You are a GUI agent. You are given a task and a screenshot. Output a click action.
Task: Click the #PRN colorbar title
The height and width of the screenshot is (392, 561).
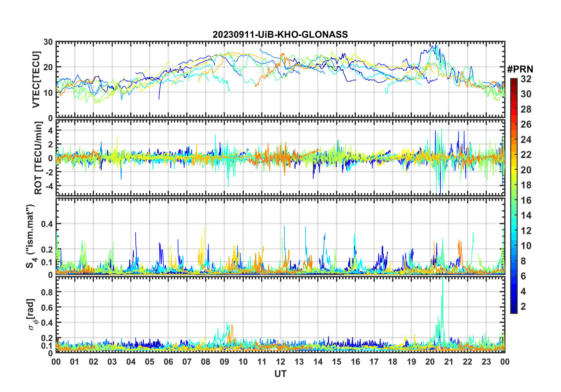tap(520, 69)
